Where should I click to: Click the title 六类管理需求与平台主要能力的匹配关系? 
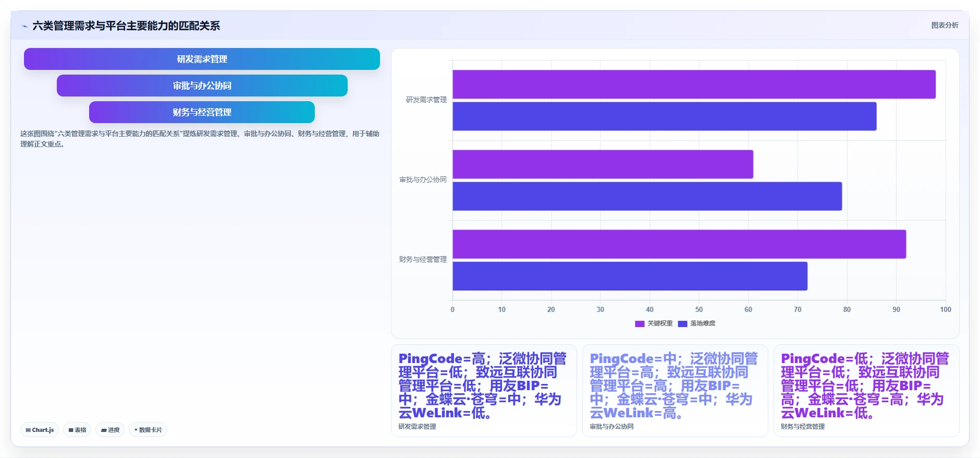tap(126, 26)
